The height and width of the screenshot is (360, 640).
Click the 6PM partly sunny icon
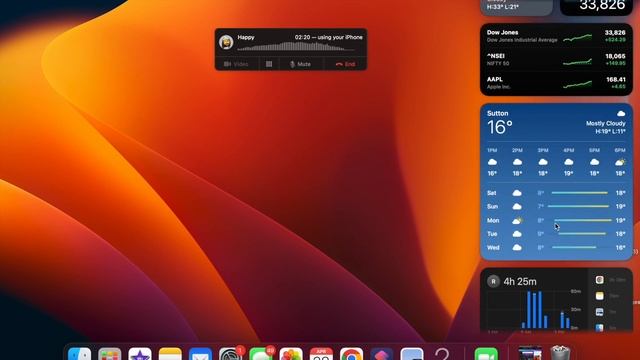pyautogui.click(x=620, y=162)
